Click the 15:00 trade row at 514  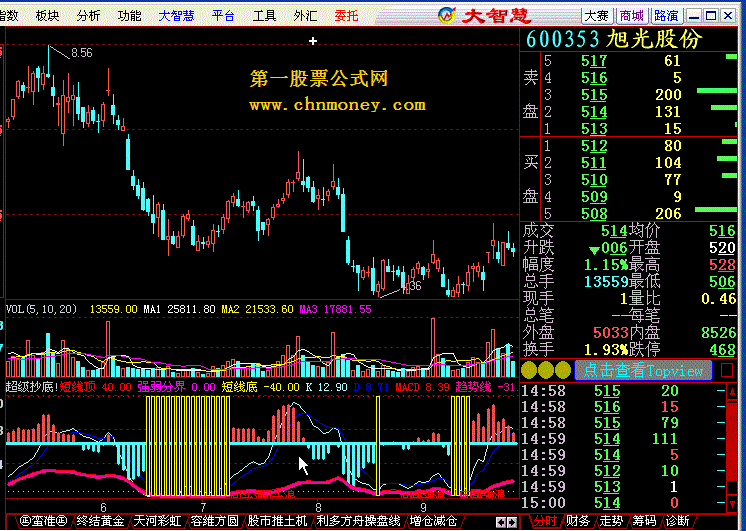point(623,503)
